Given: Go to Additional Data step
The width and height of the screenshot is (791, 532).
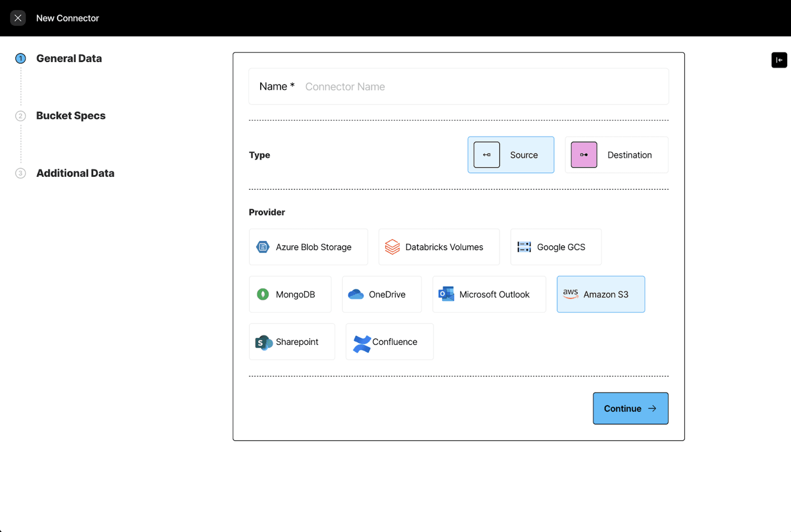Looking at the screenshot, I should 75,173.
